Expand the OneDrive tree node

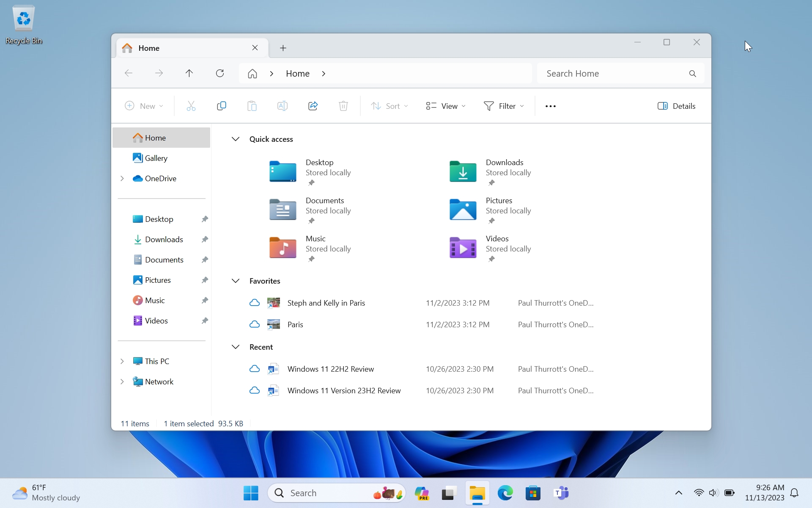122,179
